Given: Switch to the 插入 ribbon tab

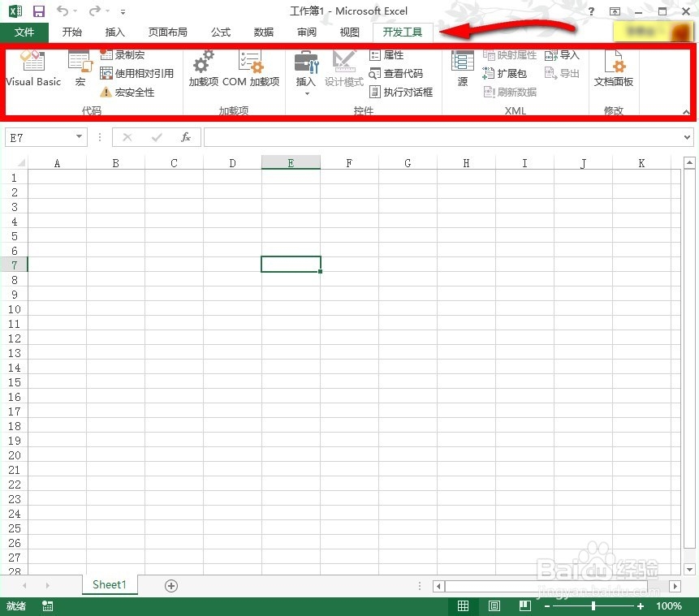Looking at the screenshot, I should click(114, 32).
